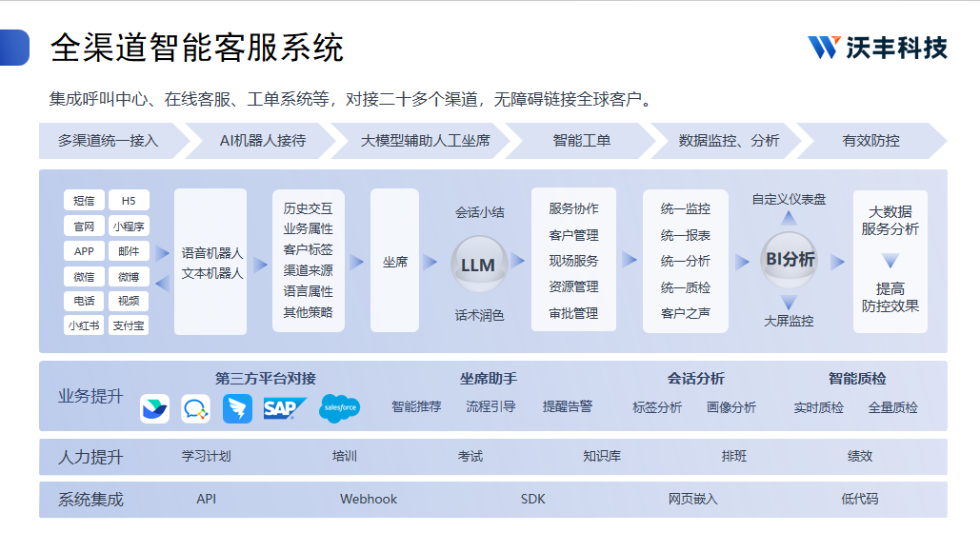Click the SAP logo icon
980x552 pixels.
pos(284,408)
